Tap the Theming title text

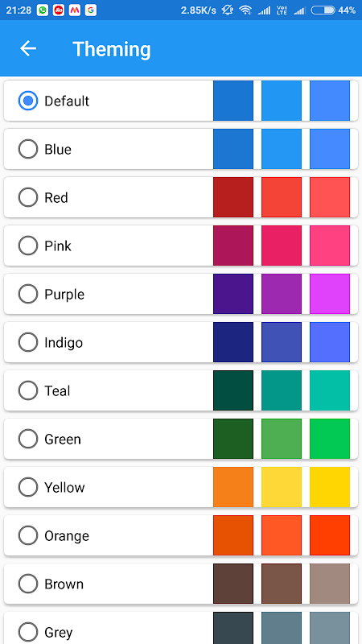point(112,49)
